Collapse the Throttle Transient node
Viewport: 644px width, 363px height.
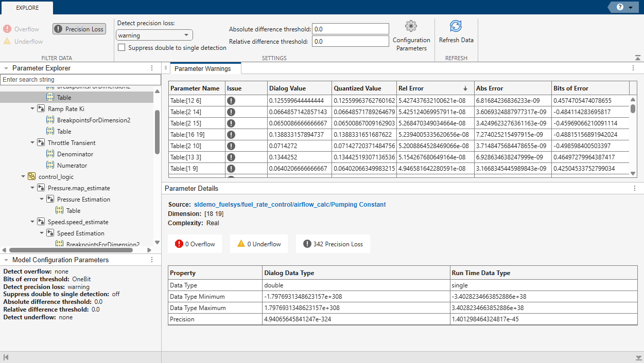pos(32,142)
